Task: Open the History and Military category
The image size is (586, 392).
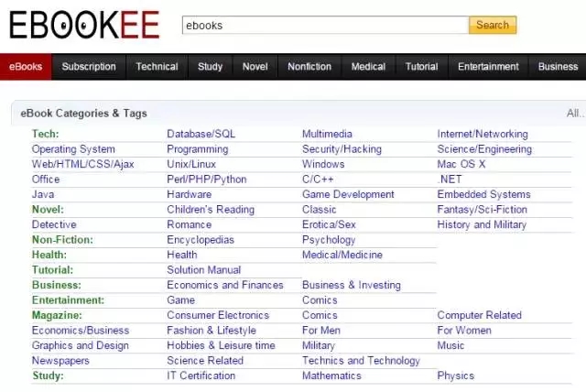Action: [482, 224]
